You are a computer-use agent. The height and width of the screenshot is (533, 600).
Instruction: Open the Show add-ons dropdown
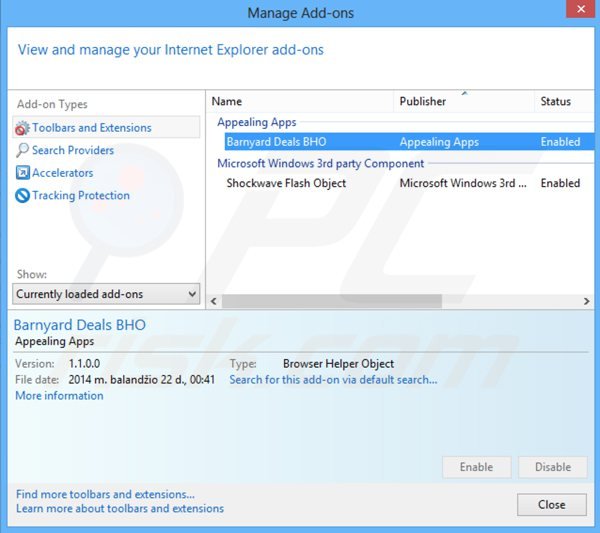coord(106,294)
